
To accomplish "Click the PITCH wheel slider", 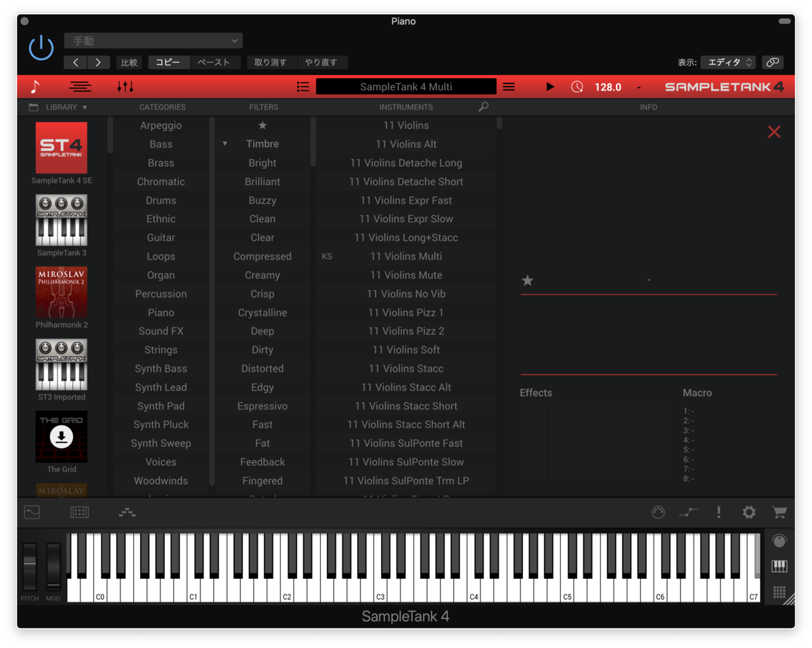I will coord(30,566).
